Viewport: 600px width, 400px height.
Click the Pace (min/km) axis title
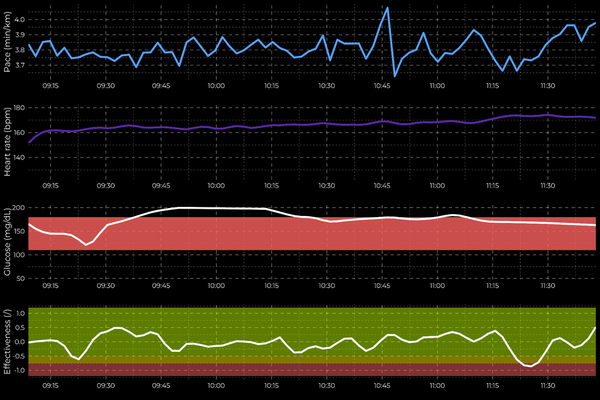point(8,42)
